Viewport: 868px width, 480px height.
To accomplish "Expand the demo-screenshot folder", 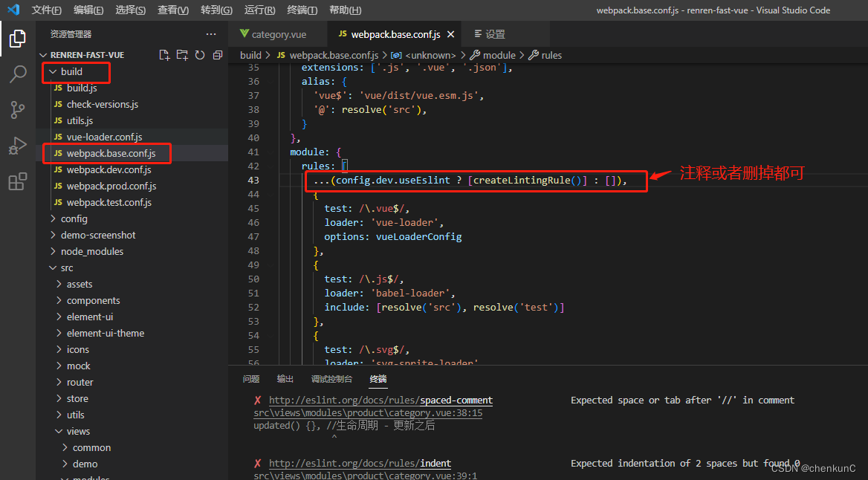I will [x=132, y=235].
